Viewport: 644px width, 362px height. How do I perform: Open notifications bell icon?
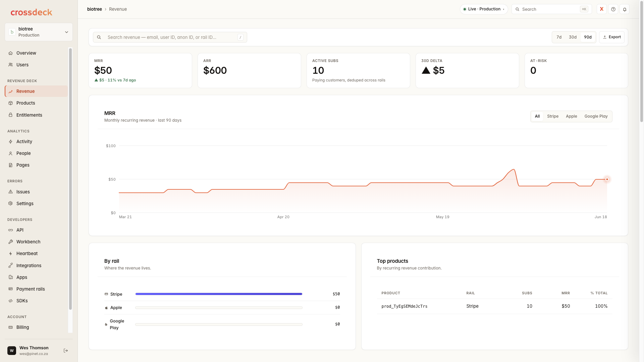tap(625, 9)
